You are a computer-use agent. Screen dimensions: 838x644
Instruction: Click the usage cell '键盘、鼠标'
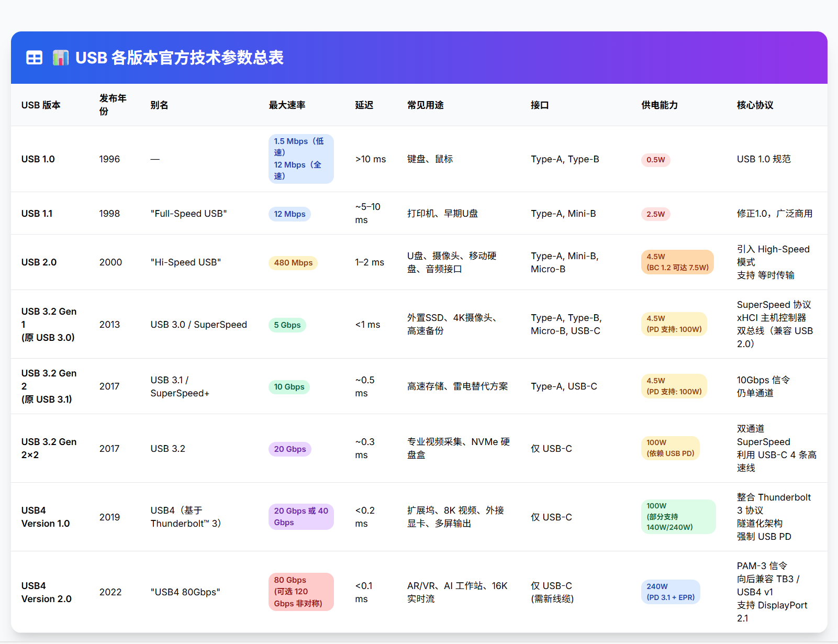pyautogui.click(x=430, y=159)
